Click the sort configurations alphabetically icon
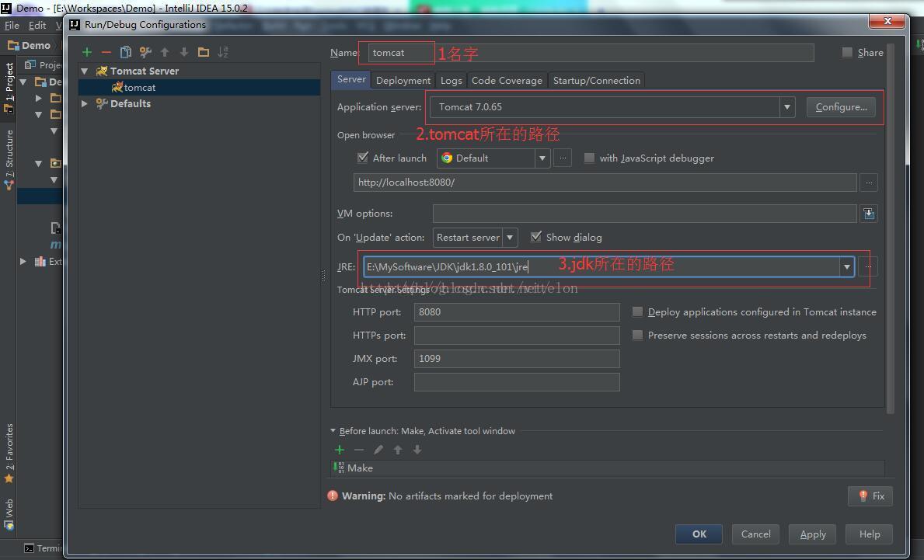 coord(223,52)
